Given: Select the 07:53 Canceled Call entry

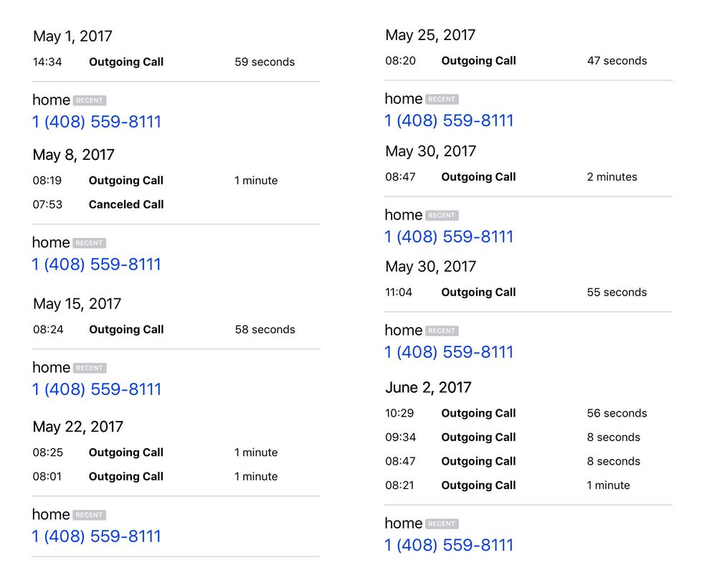Looking at the screenshot, I should pos(176,204).
